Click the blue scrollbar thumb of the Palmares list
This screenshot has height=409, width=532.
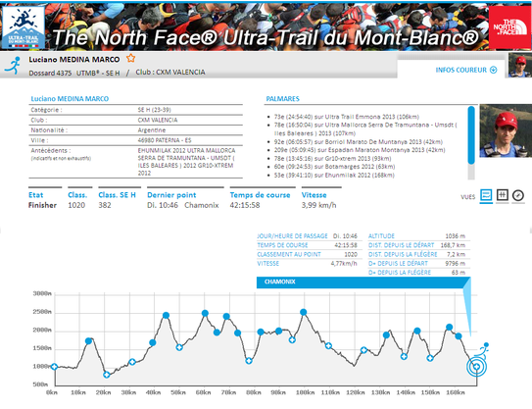pyautogui.click(x=471, y=134)
